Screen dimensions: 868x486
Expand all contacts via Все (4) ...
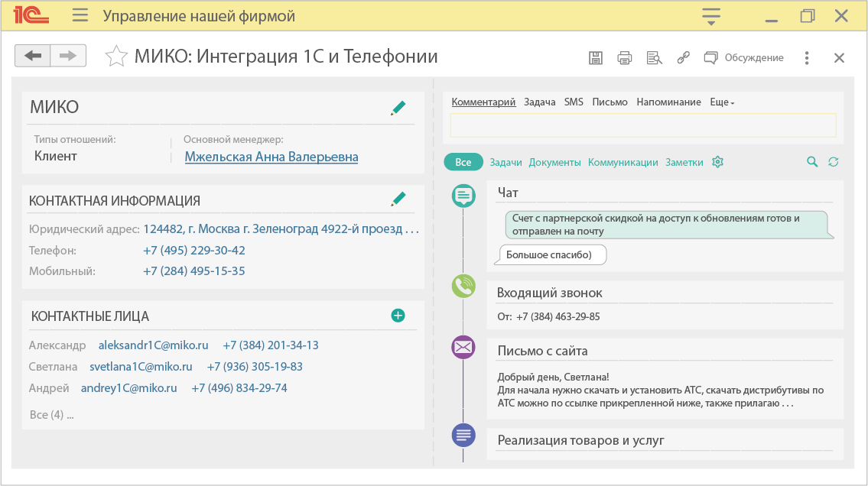click(51, 415)
